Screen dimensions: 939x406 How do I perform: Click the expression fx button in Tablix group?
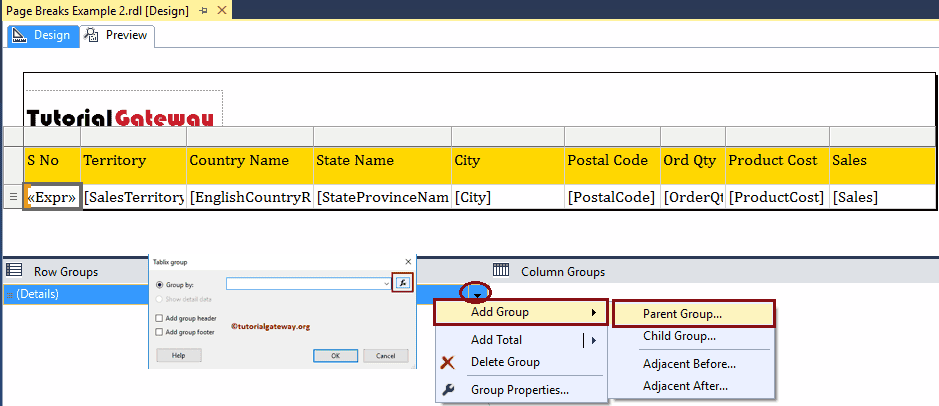click(402, 283)
